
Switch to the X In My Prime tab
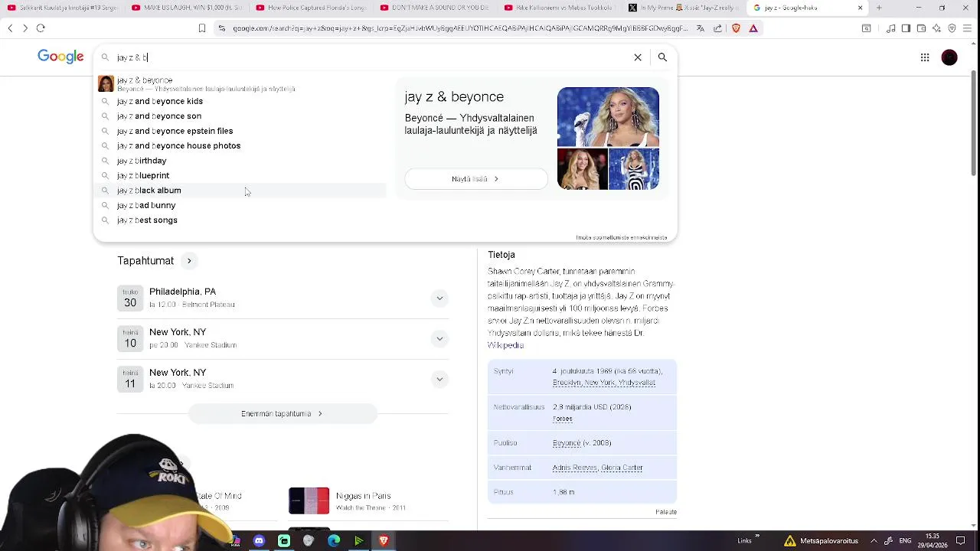pos(682,8)
